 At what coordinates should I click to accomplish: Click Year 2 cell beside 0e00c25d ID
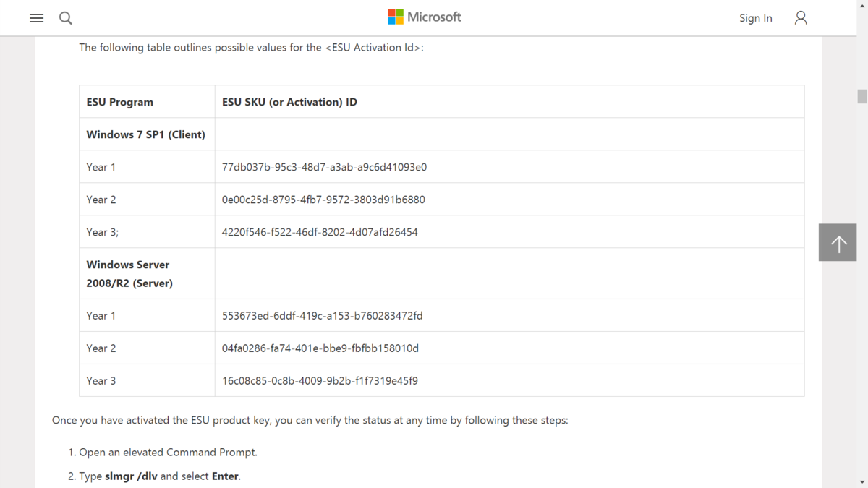point(147,200)
